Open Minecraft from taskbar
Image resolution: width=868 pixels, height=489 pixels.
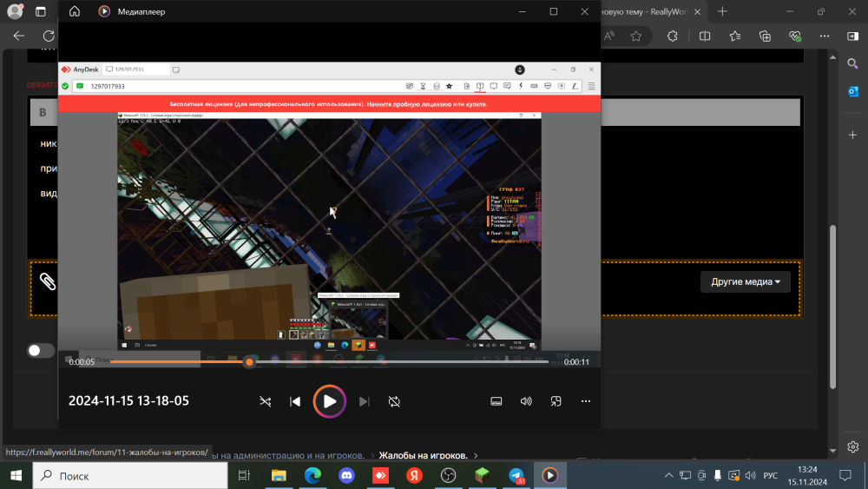pos(482,476)
